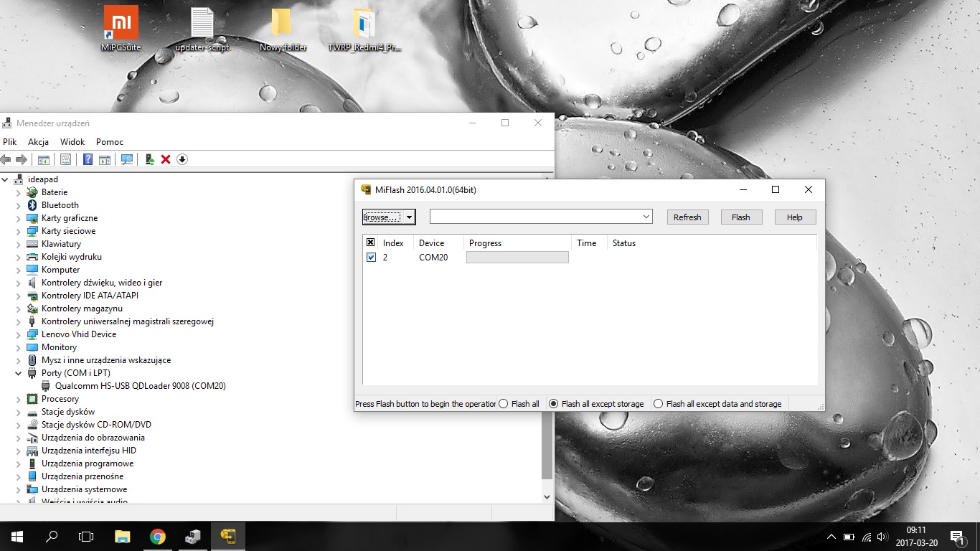The image size is (980, 551).
Task: Click the Help icon in Device Manager toolbar
Action: click(88, 159)
